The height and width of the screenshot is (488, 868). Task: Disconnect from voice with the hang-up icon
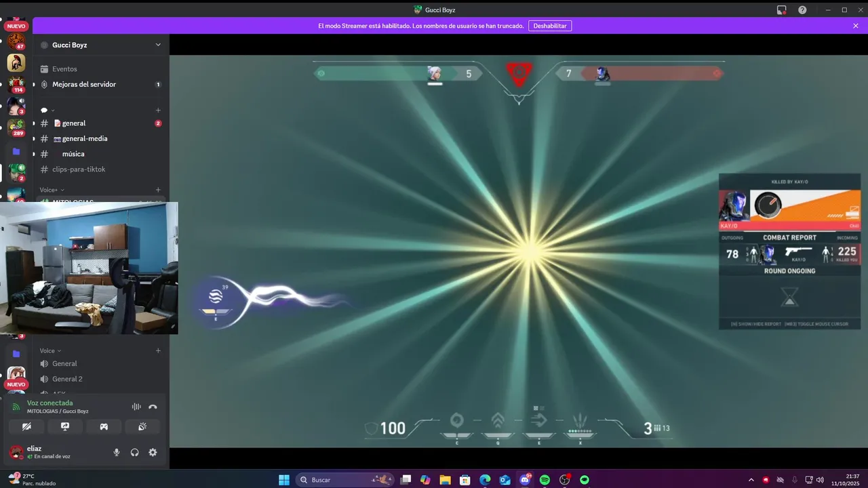tap(153, 407)
